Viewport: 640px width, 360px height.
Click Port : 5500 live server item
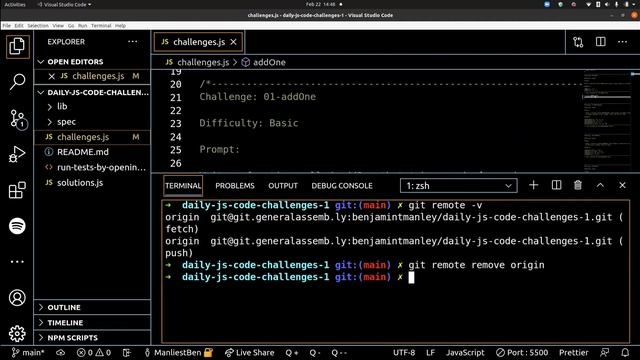tap(522, 353)
